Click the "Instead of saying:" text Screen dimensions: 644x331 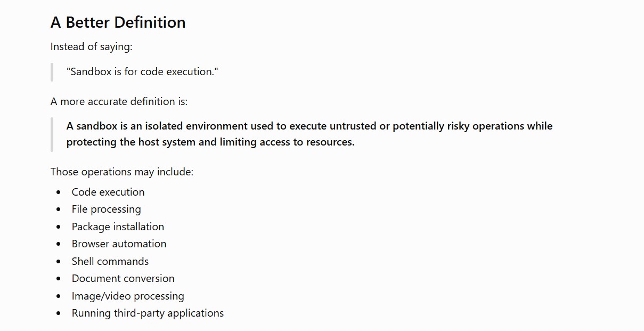(x=91, y=47)
